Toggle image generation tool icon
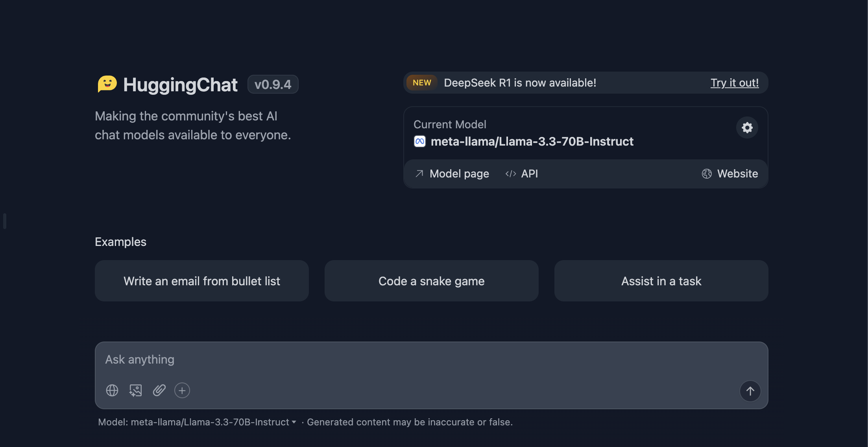Screen dimensions: 868x447 click(135, 390)
